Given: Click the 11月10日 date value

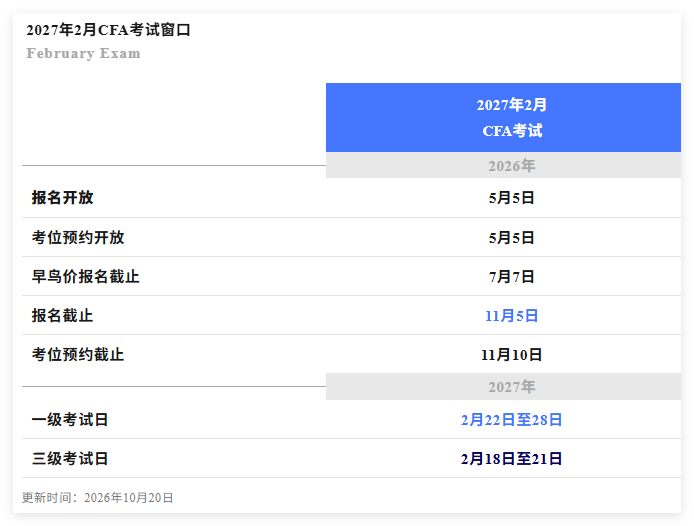Looking at the screenshot, I should coord(511,355).
